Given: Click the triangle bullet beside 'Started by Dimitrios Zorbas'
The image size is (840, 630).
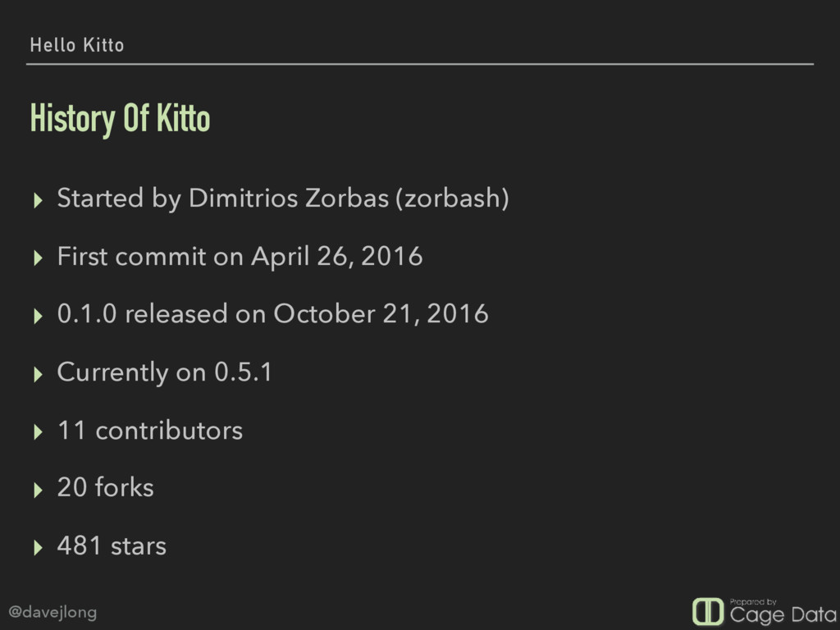Looking at the screenshot, I should point(38,200).
